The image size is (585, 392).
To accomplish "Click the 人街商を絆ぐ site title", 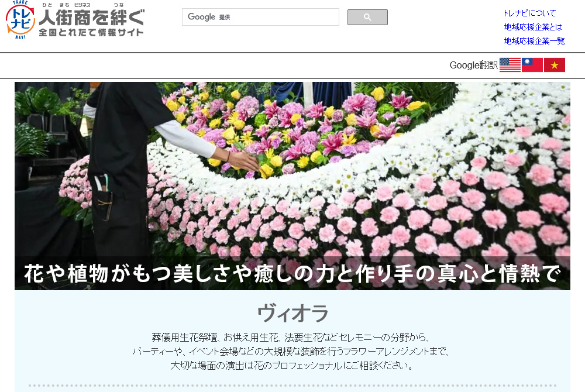I will (91, 17).
